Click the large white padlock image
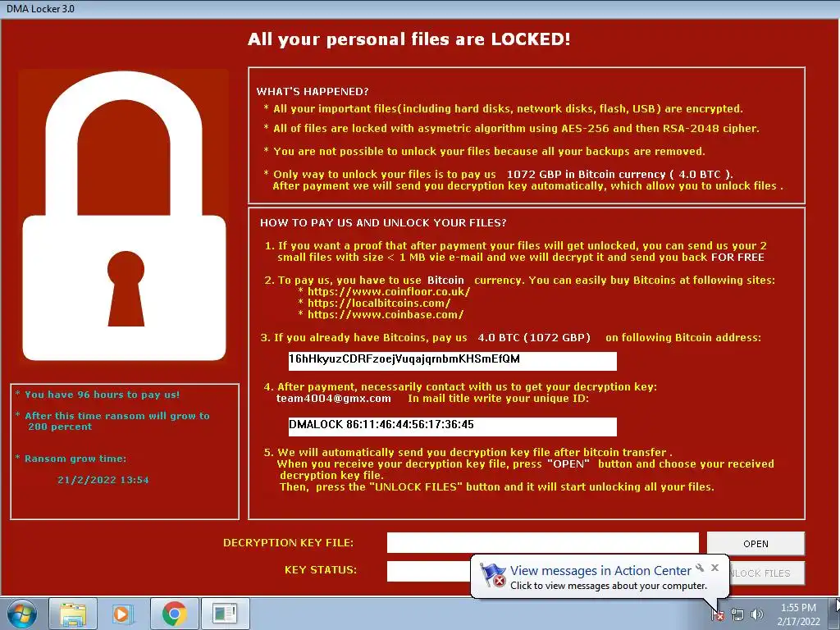The width and height of the screenshot is (840, 630). pyautogui.click(x=125, y=216)
